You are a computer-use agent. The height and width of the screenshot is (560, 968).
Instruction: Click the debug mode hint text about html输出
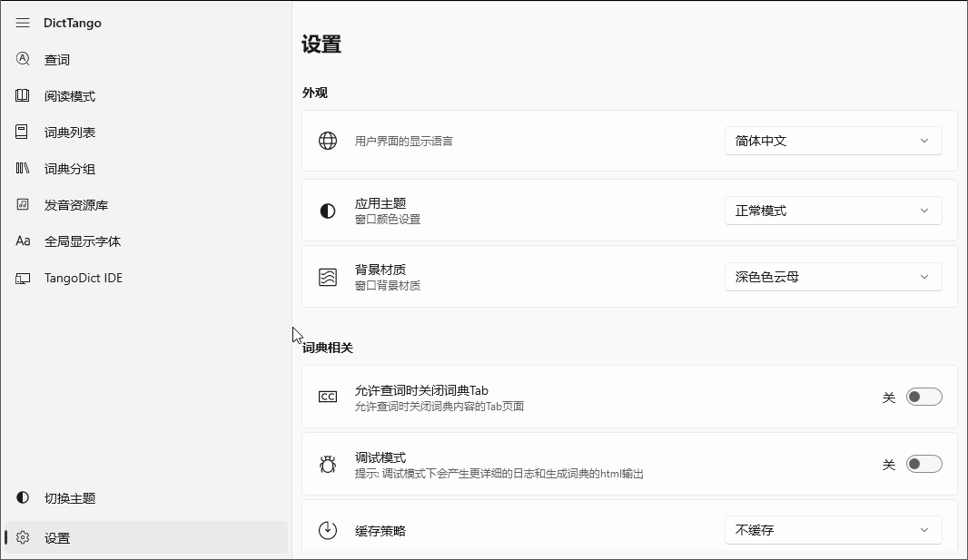pyautogui.click(x=499, y=474)
